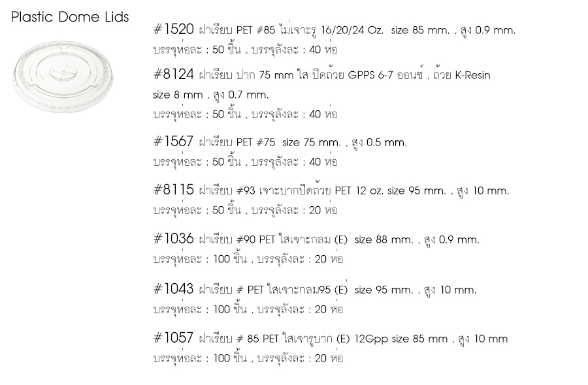
Task: Open product code #8115
Action: (173, 191)
